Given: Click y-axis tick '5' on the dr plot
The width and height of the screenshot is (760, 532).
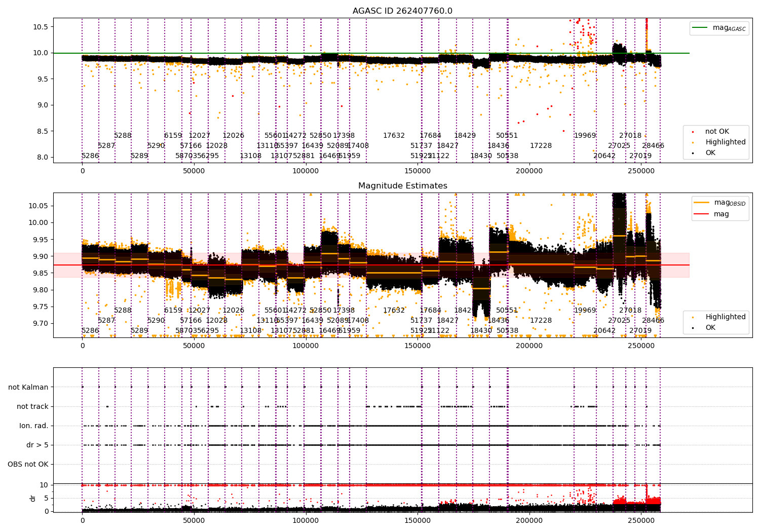Looking at the screenshot, I should tap(47, 498).
